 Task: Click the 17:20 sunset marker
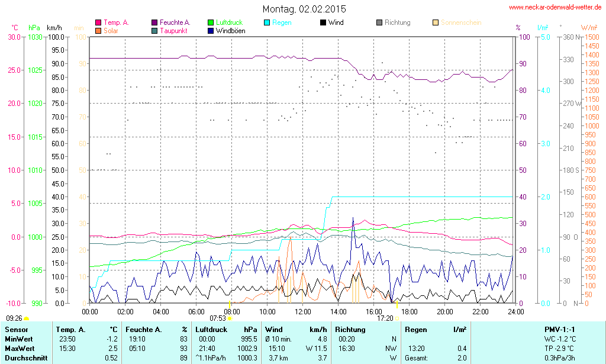pos(397,318)
